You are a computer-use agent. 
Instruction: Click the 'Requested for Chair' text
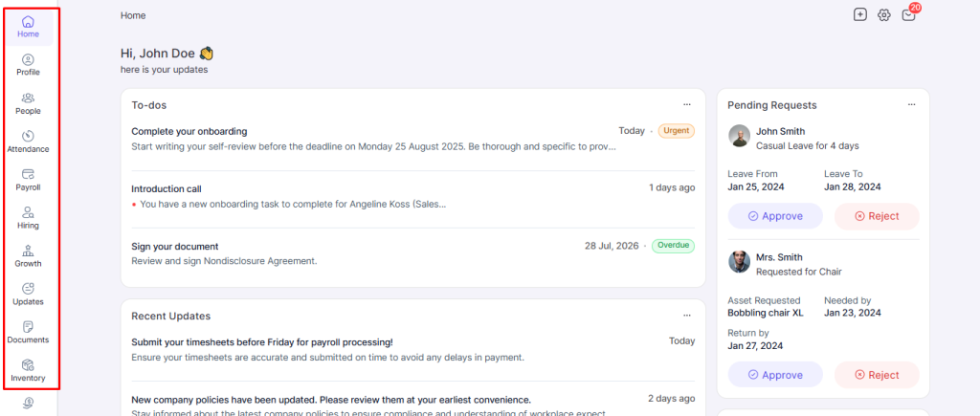coord(799,273)
